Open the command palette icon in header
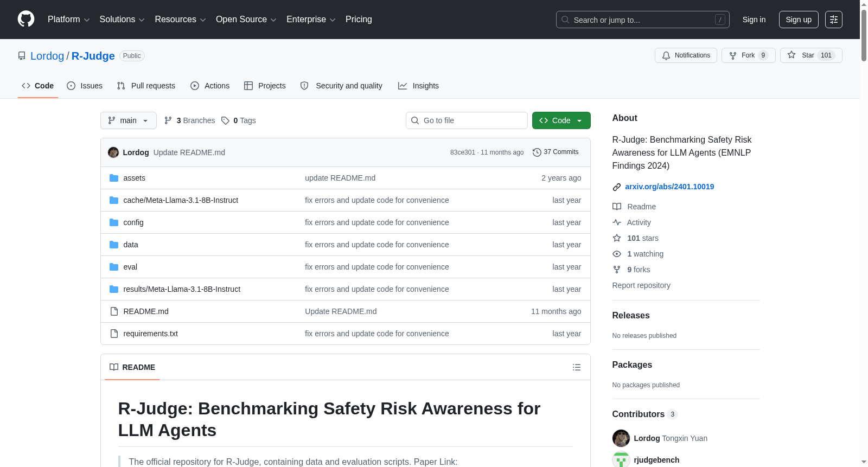Screen dimensions: 868x467 coord(834,20)
